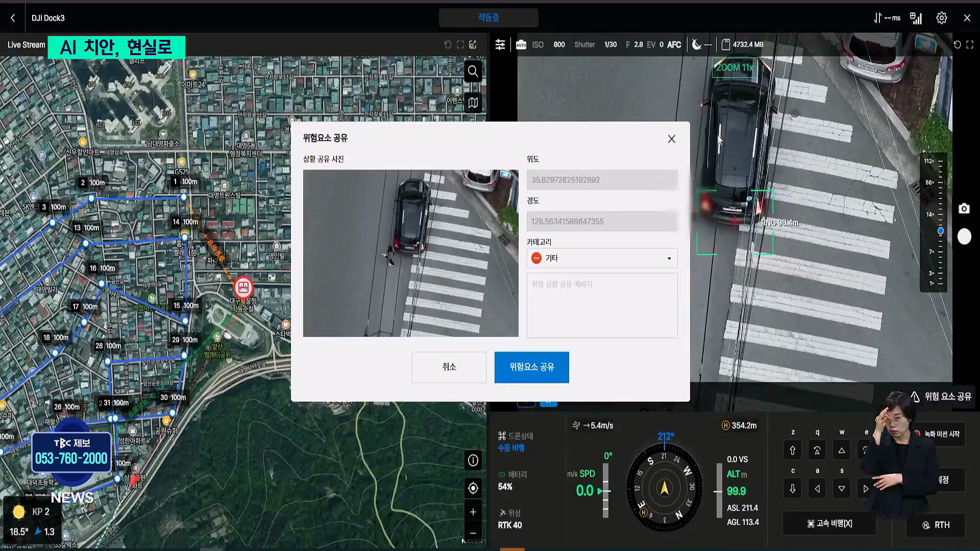
Task: Open the map layer type icon
Action: point(473,103)
